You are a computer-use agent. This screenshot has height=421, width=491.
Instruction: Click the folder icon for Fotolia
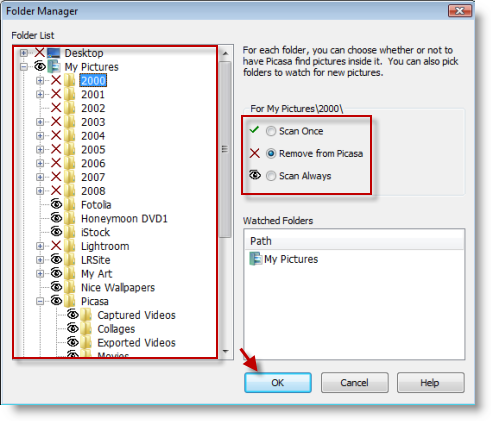pos(70,205)
